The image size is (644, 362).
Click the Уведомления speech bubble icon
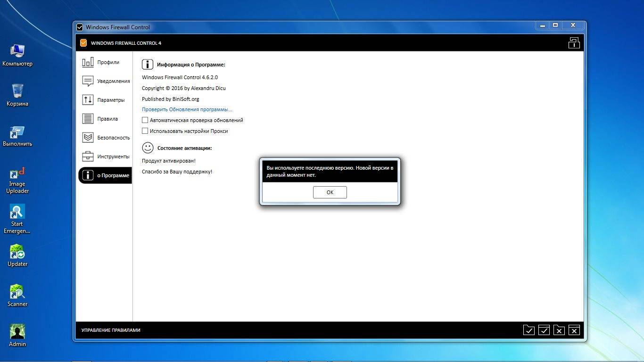pyautogui.click(x=88, y=81)
